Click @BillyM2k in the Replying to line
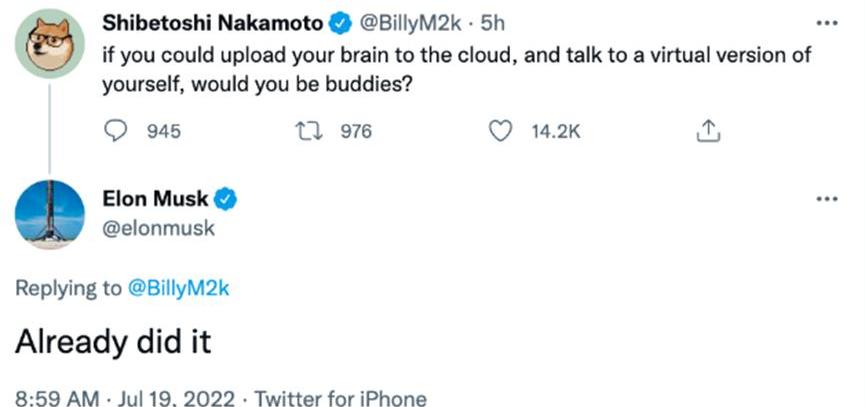This screenshot has height=407, width=865. 181,289
